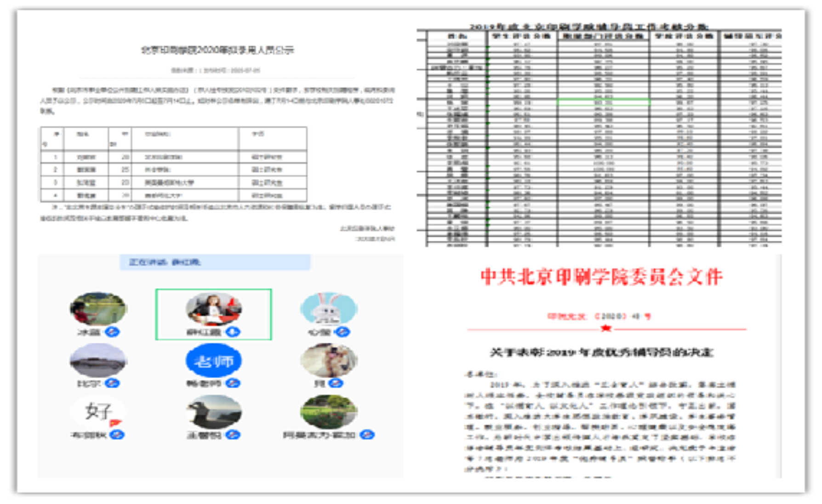
Task: Open the lake-fishing participant avatar
Action: (x=98, y=308)
